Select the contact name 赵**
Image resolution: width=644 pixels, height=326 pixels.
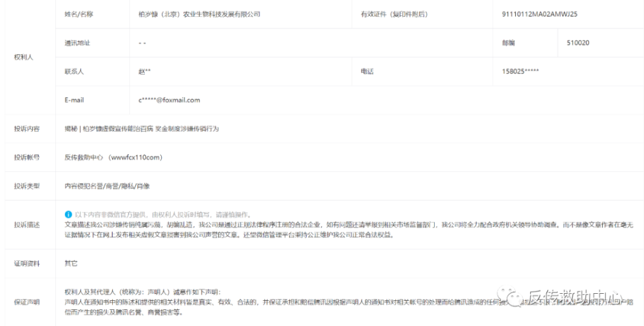click(x=144, y=72)
